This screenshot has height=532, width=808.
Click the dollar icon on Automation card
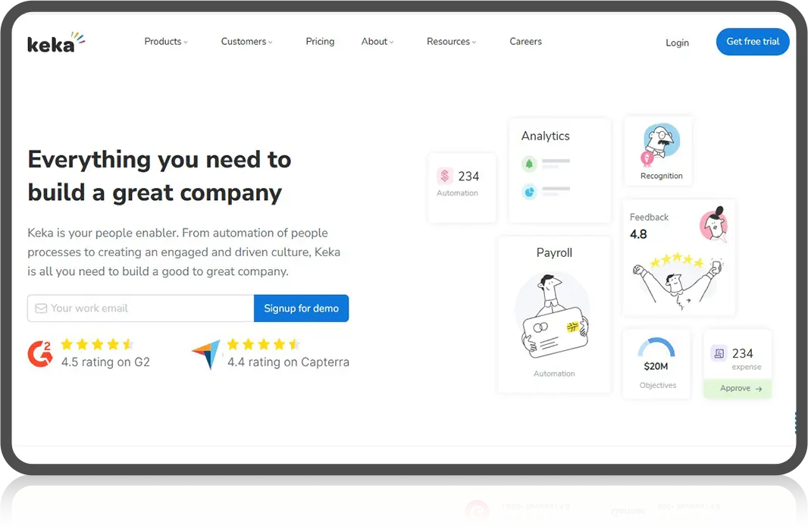(446, 176)
